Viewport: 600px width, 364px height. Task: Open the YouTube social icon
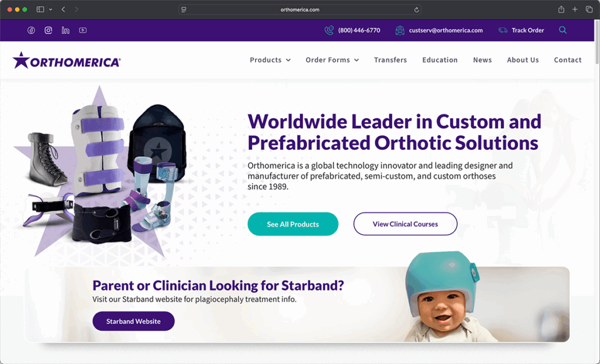[x=83, y=30]
